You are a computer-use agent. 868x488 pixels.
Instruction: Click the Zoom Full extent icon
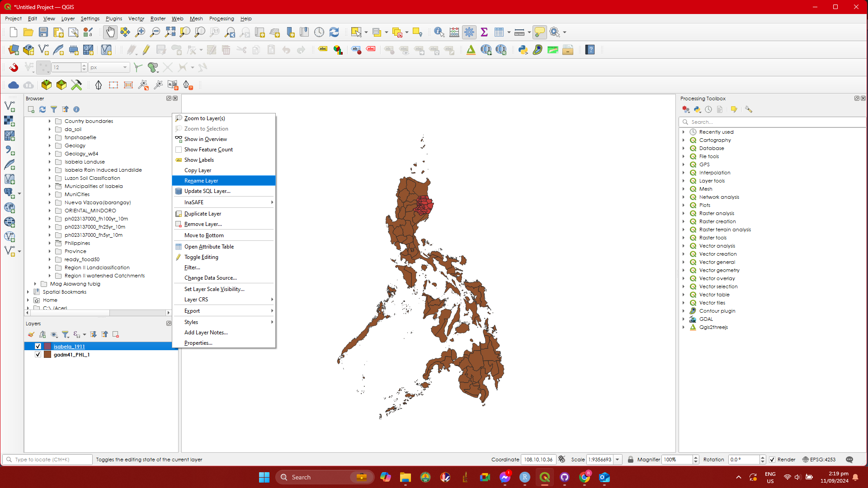click(170, 32)
